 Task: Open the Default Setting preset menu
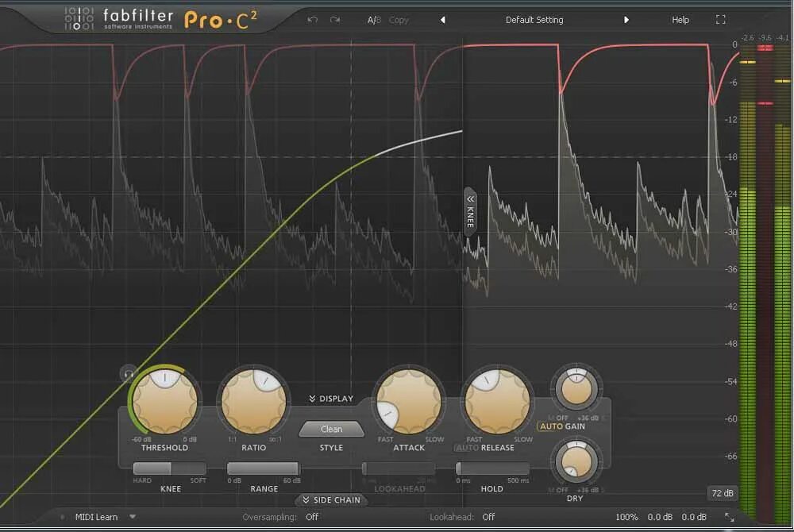[534, 20]
